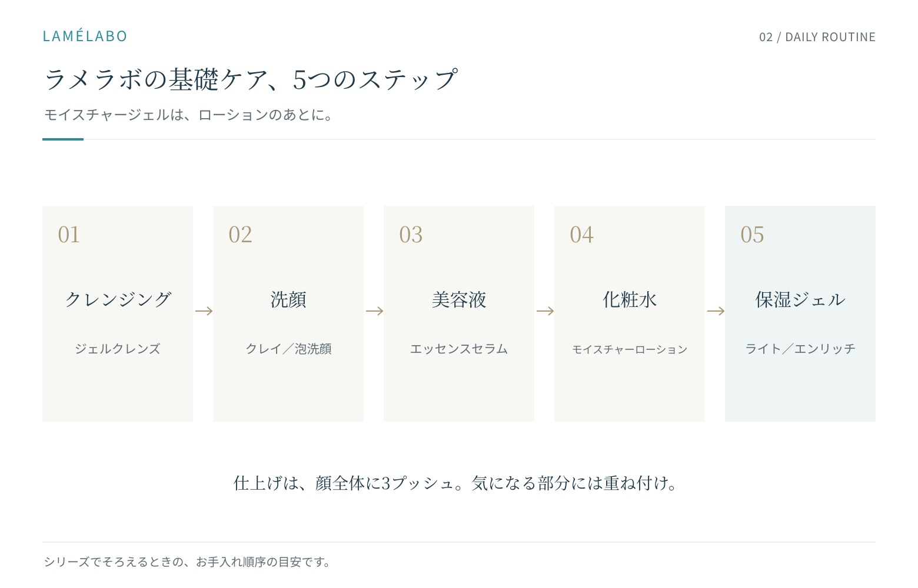Select the 保湿ジェル step title
918x588 pixels.
coord(800,299)
